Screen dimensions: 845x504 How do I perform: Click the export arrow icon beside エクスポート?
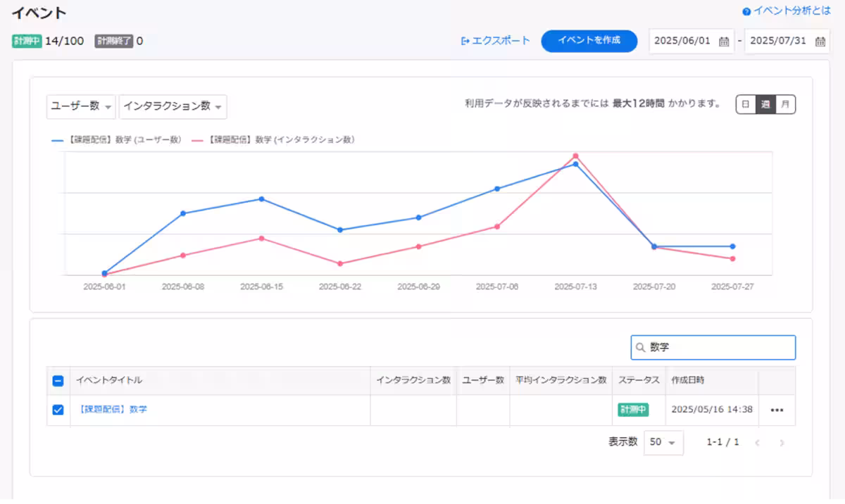(465, 41)
